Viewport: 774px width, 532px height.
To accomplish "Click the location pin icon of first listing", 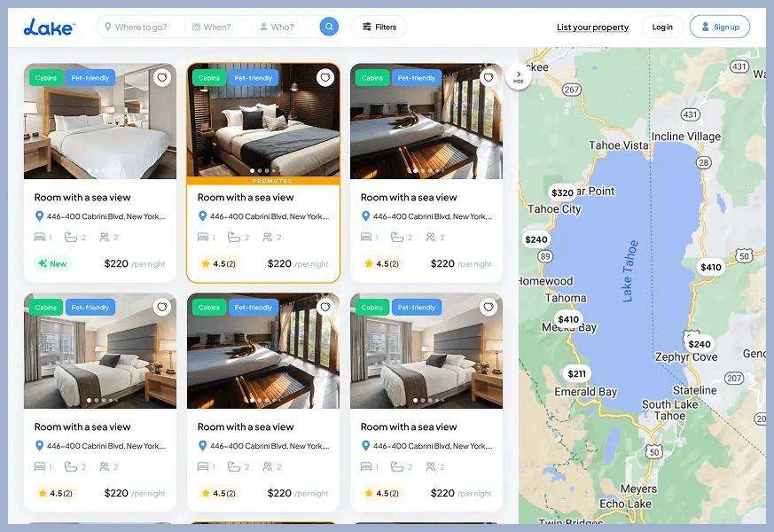I will 40,216.
